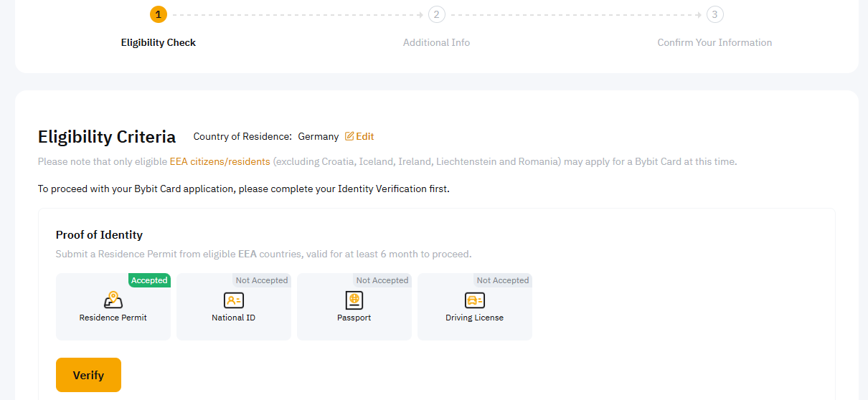Click the Germany country value
The image size is (868, 400).
[319, 136]
